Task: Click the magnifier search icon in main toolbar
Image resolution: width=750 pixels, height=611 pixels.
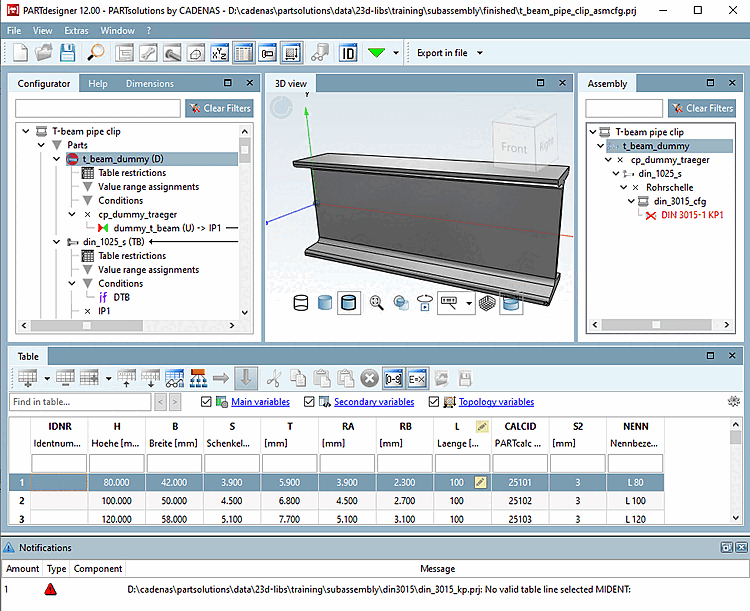Action: (95, 53)
